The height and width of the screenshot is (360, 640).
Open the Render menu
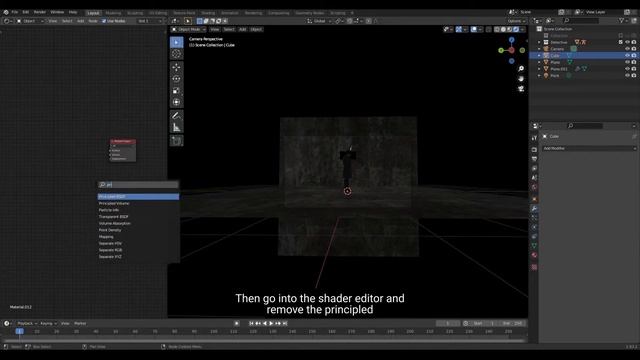click(40, 12)
